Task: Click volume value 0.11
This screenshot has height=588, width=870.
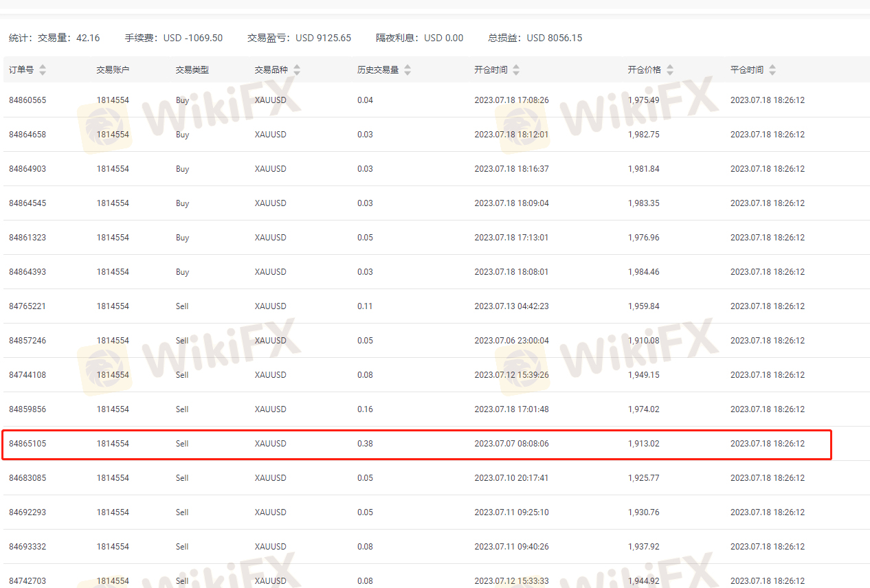Action: click(x=365, y=306)
